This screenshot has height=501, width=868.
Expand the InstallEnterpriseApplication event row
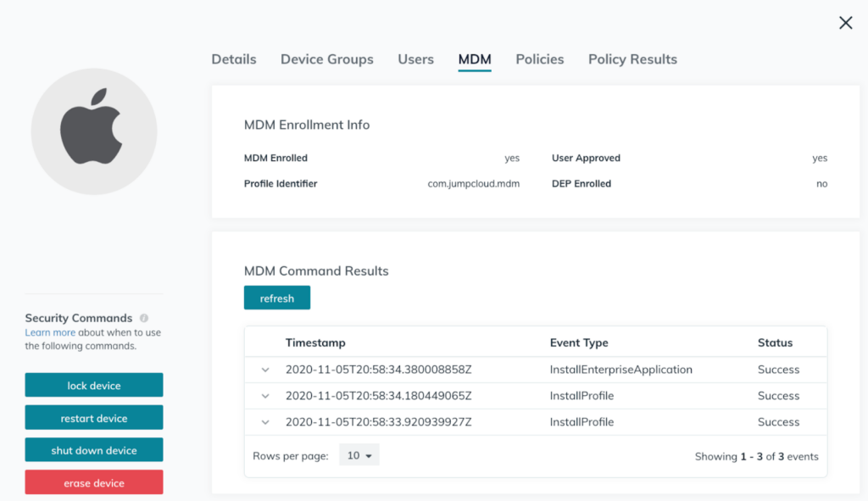[x=264, y=370]
